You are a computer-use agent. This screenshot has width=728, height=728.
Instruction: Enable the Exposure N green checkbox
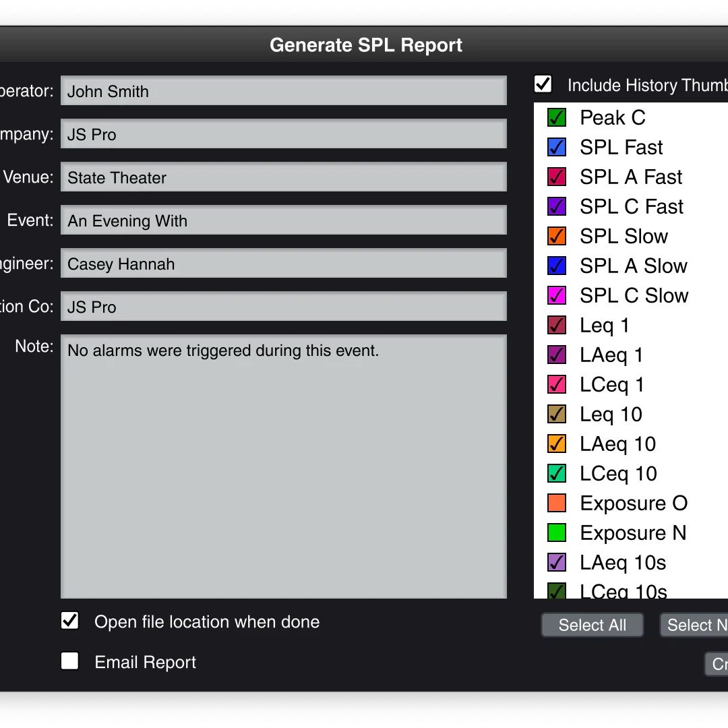point(556,533)
